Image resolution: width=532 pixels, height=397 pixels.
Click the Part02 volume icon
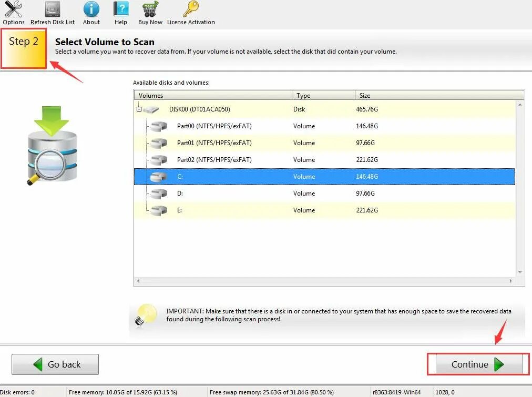tap(159, 160)
